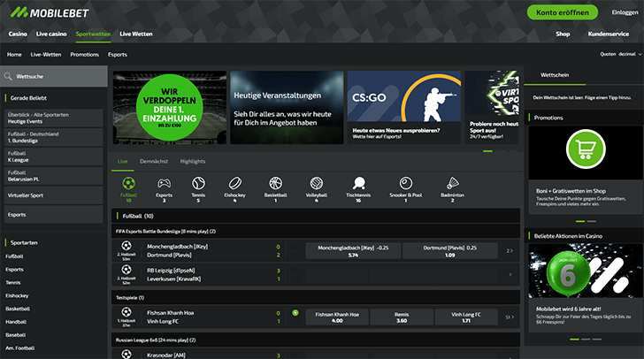The width and height of the screenshot is (644, 359).
Task: Select the Basketball icon
Action: pos(276,183)
